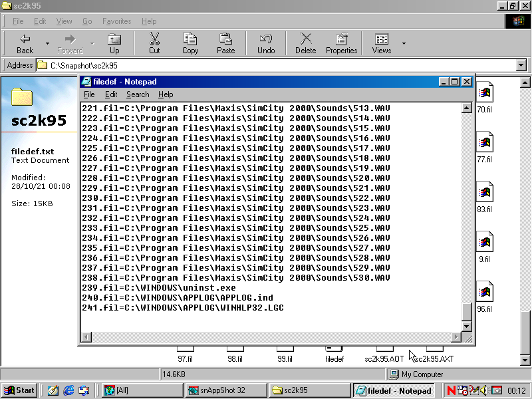Switch to sc2k95 taskbar button
This screenshot has height=399, width=532.
pos(310,390)
